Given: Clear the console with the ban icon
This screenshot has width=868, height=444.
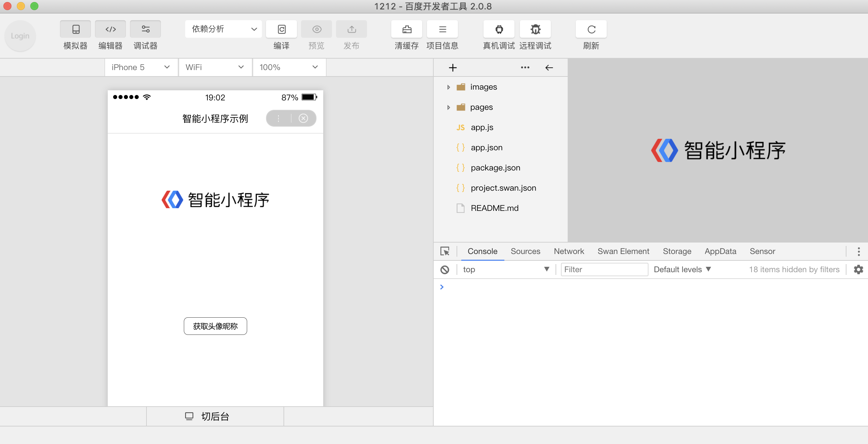Looking at the screenshot, I should pyautogui.click(x=445, y=269).
